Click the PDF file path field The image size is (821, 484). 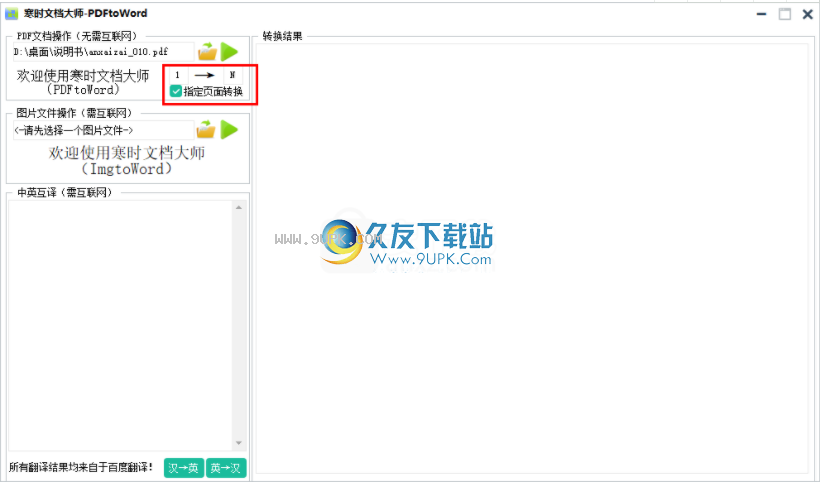(x=104, y=52)
